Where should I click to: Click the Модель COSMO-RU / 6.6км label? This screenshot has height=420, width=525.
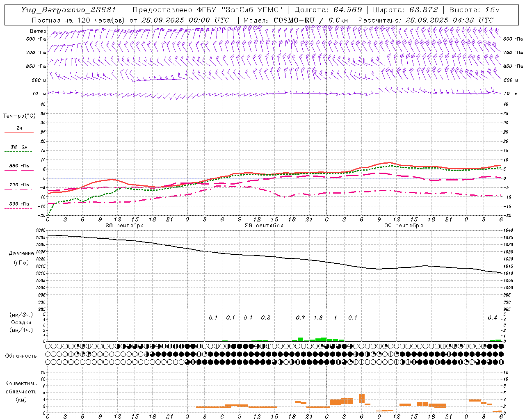[x=295, y=20]
